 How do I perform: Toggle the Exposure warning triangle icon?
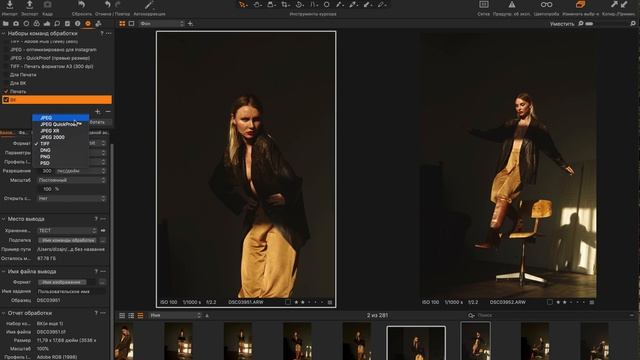pos(511,4)
